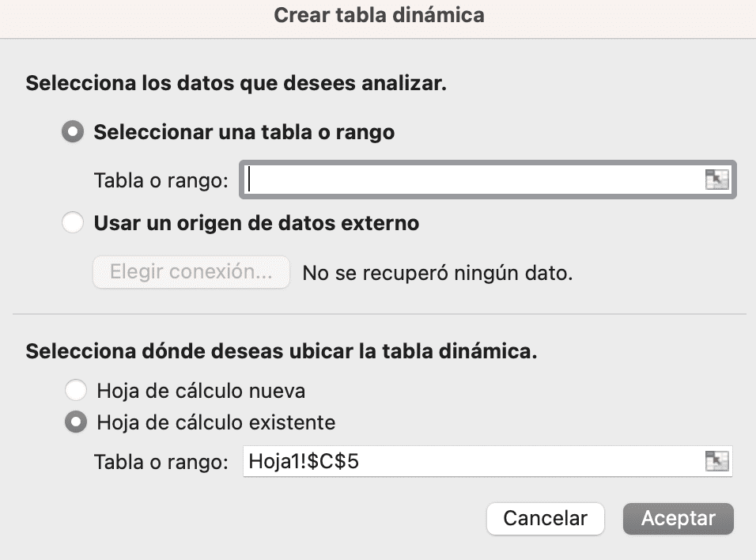Select Hoja de cálculo nueva as destination
Screen dimensions: 756x560
coord(76,390)
